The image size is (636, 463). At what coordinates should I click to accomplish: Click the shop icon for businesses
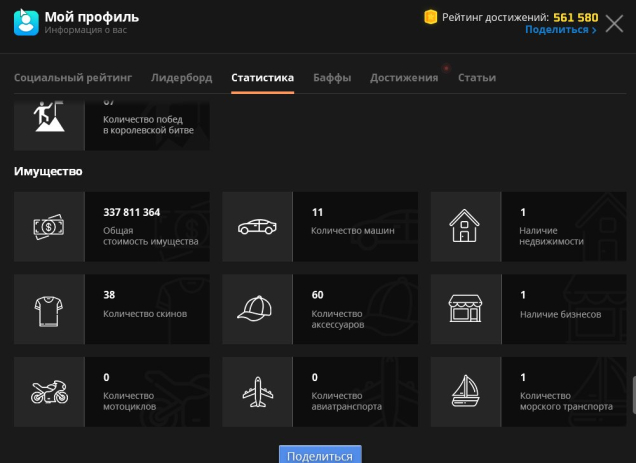pos(466,310)
